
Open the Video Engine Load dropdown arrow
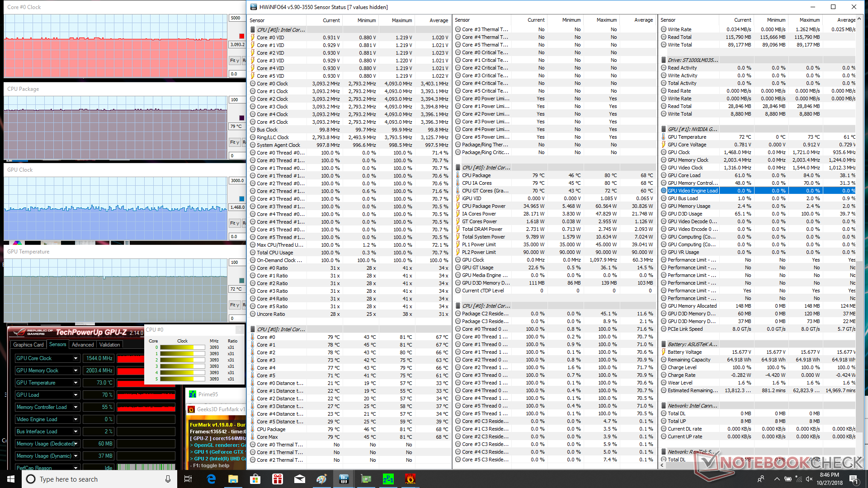(75, 419)
